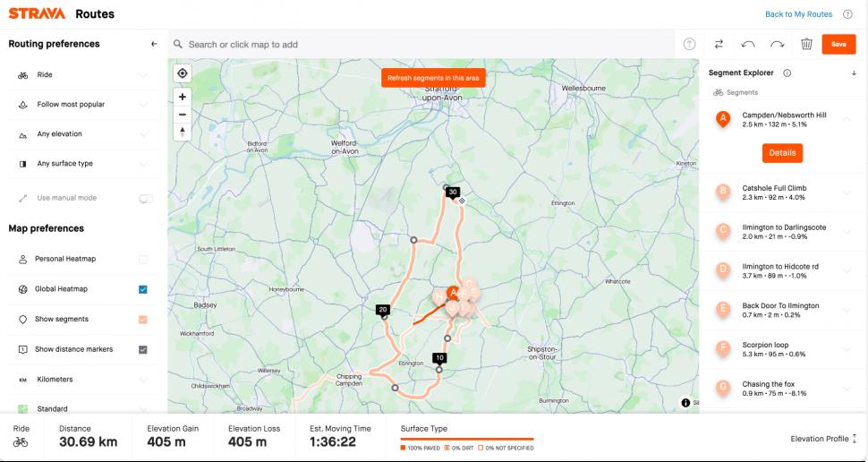This screenshot has width=868, height=462.
Task: Click the Save route button
Action: point(838,44)
